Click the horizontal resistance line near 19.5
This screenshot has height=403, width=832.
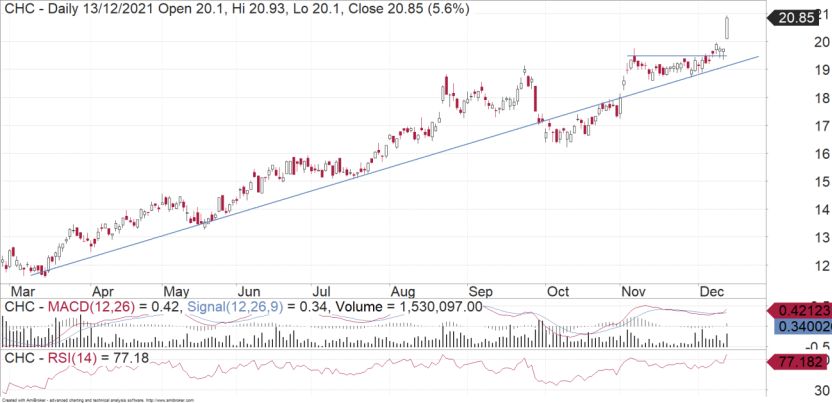677,56
